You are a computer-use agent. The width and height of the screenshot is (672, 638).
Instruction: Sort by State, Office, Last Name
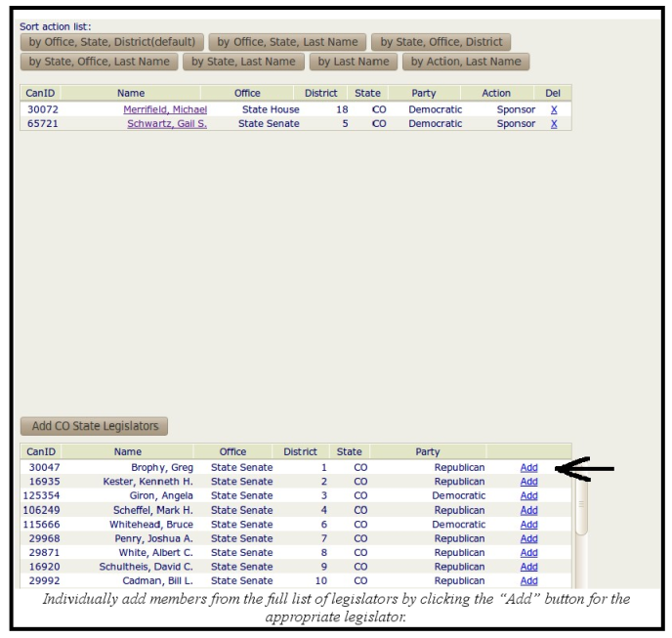point(99,62)
